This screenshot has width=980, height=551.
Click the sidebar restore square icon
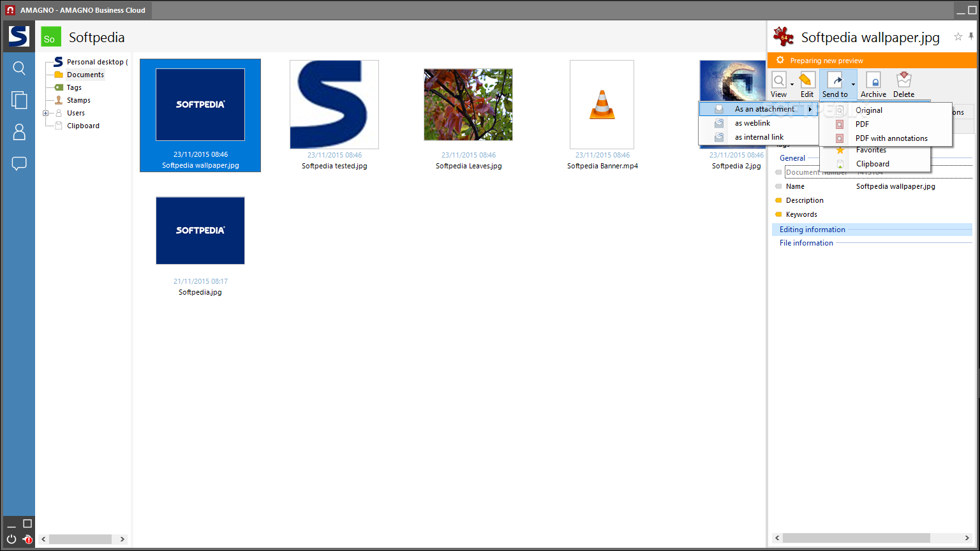27,524
